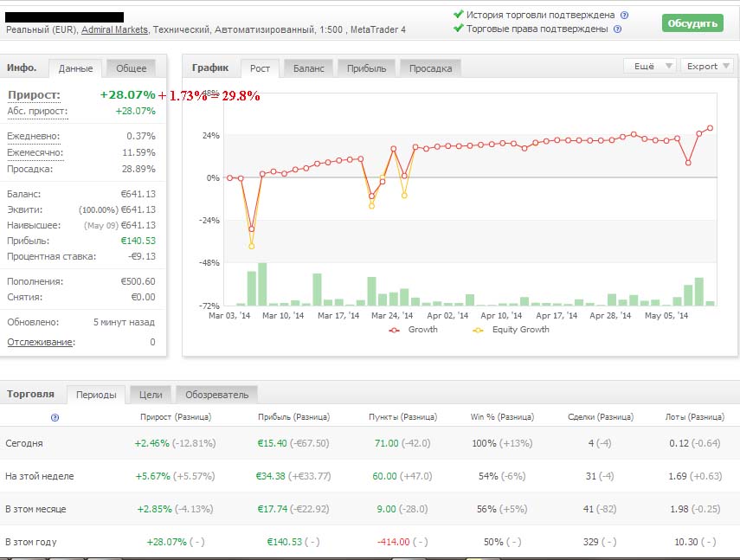
Task: Click the Ежедневно label
Action: [34, 137]
